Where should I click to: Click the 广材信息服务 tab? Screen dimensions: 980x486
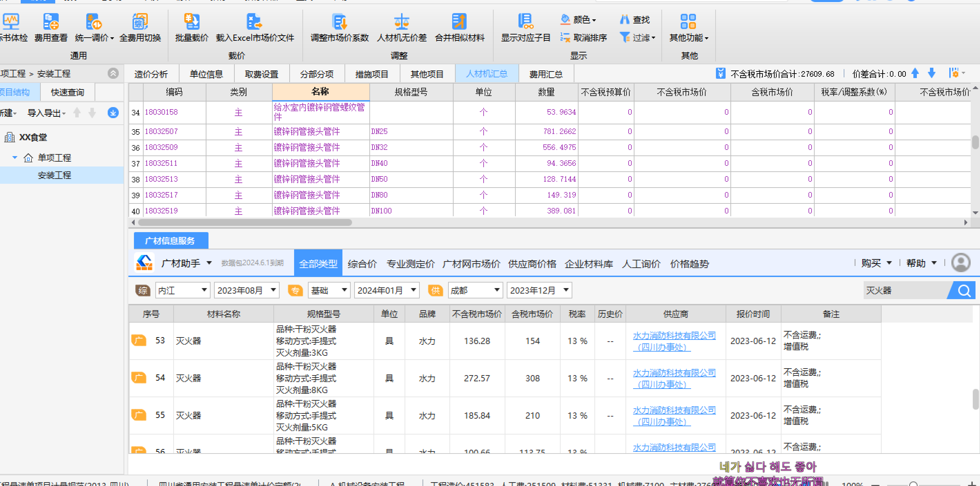pos(171,240)
